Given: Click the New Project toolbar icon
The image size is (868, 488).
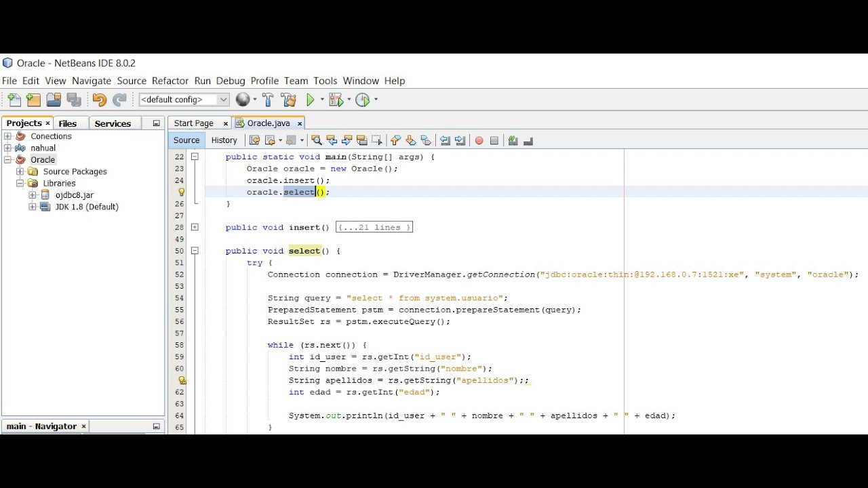Looking at the screenshot, I should [33, 100].
